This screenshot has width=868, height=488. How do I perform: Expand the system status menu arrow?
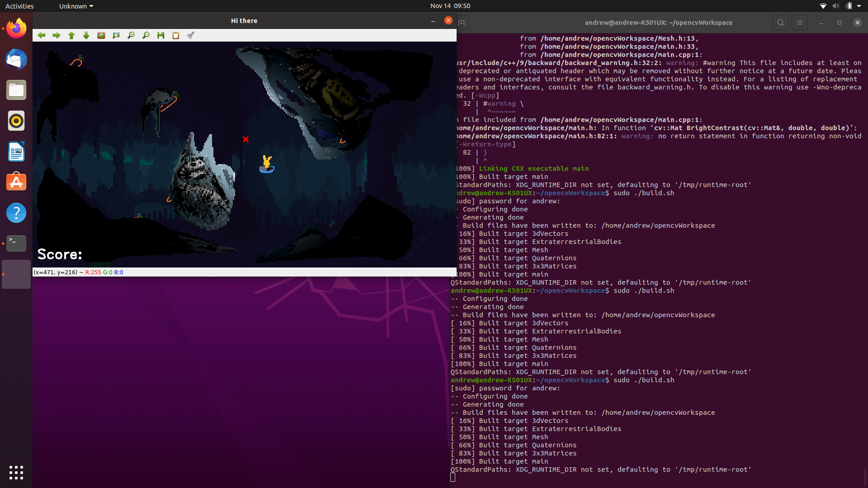tap(859, 6)
